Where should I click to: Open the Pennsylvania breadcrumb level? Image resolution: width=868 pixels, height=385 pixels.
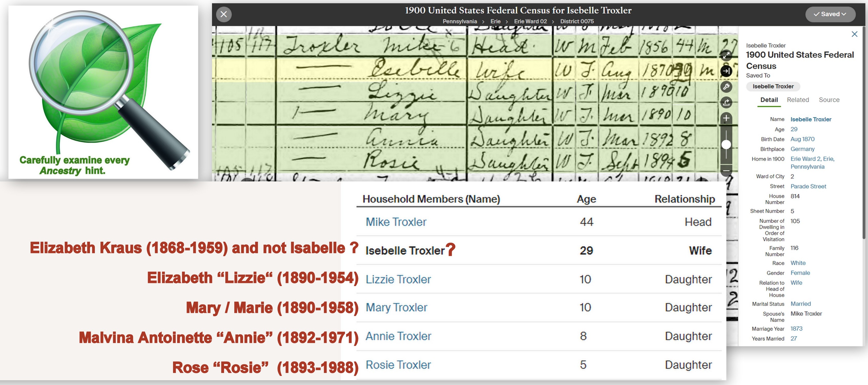tap(460, 21)
